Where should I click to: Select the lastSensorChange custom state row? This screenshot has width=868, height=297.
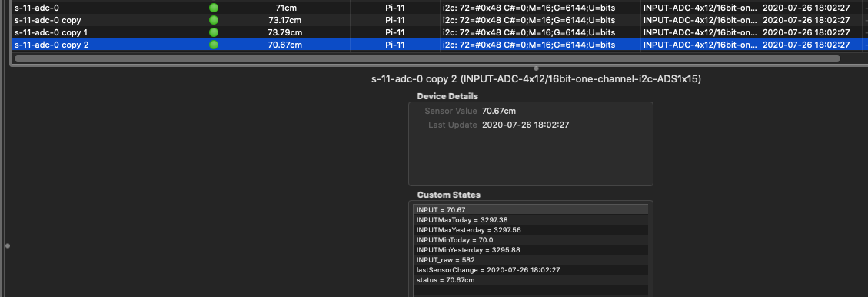530,270
